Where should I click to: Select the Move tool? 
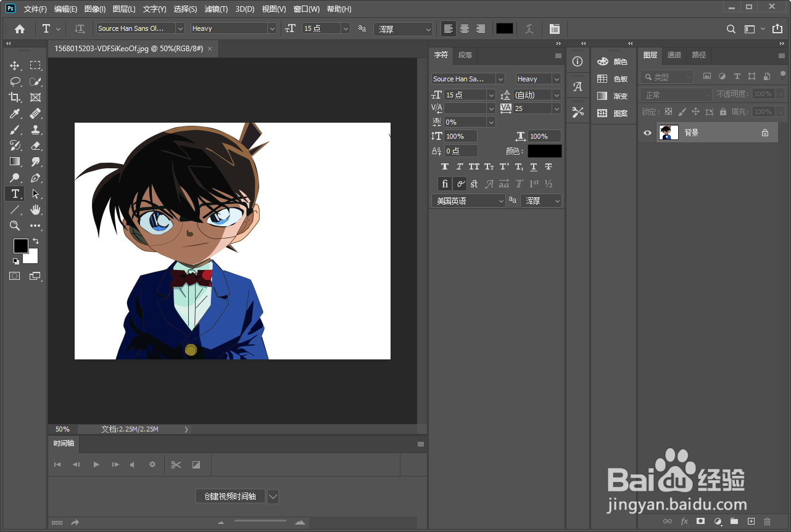[15, 65]
